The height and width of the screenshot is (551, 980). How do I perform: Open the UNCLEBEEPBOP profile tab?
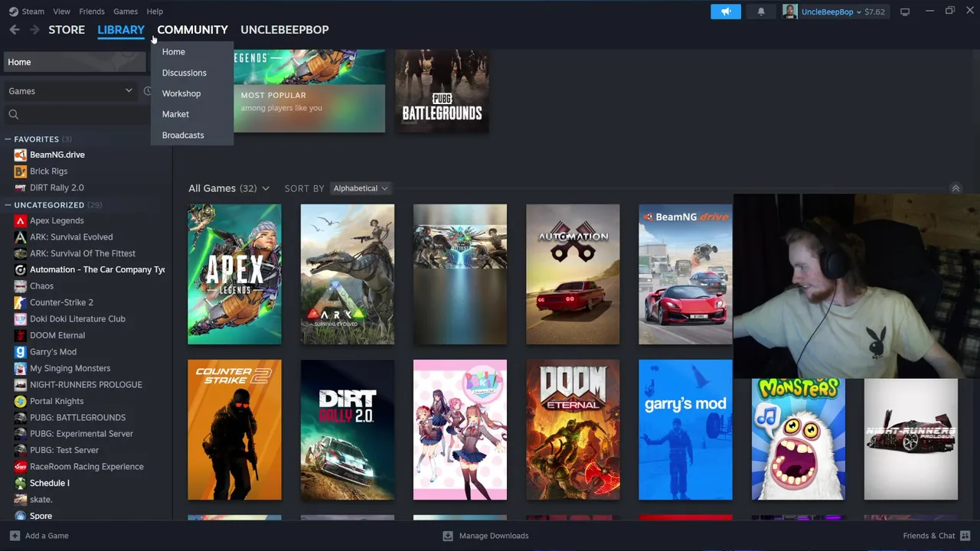click(x=285, y=29)
